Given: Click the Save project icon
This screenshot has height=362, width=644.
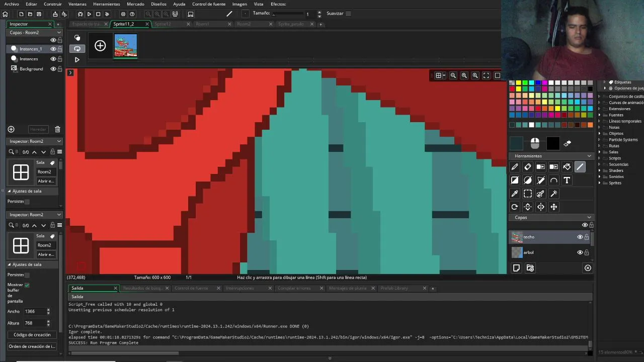Looking at the screenshot, I should tap(39, 14).
